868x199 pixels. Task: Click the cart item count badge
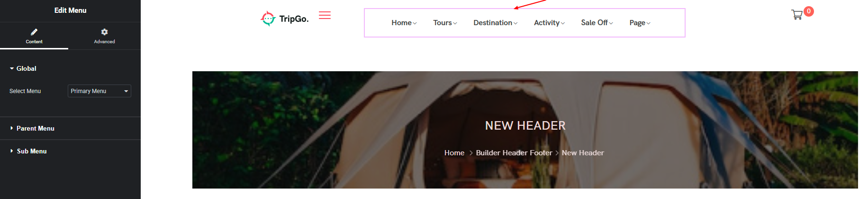pos(809,11)
